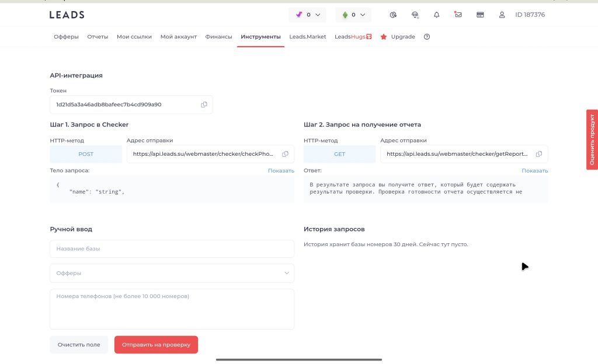Copy the checkPhone endpoint address

tap(286, 154)
